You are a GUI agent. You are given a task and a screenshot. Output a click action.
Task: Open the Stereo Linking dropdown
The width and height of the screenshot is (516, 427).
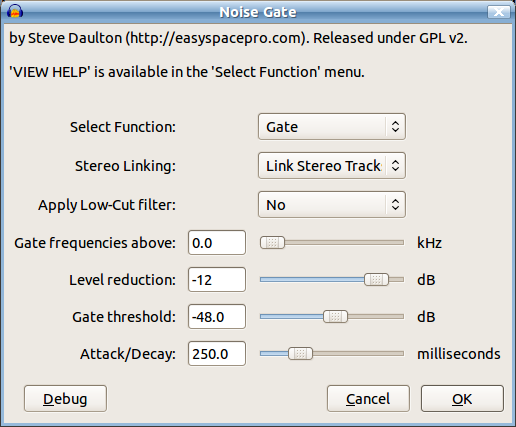[x=332, y=166]
